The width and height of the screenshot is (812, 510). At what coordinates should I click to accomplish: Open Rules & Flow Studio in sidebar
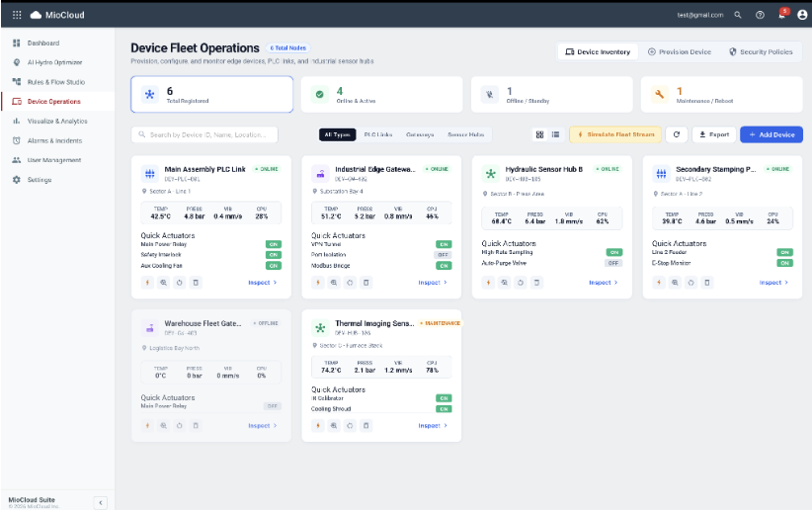pos(57,82)
